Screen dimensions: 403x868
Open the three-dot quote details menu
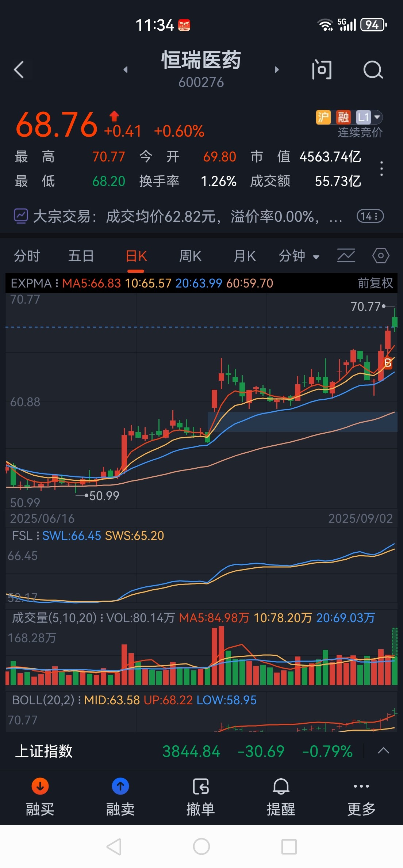[381, 169]
